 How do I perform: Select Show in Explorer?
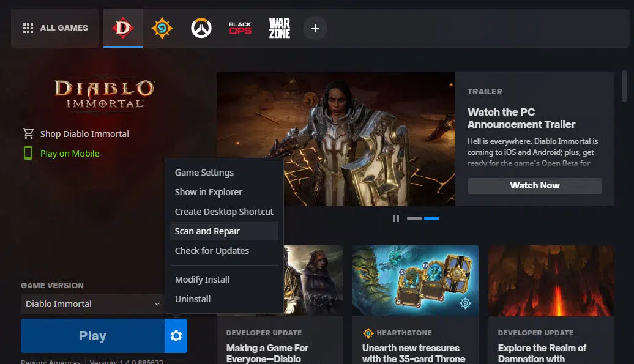point(224,192)
